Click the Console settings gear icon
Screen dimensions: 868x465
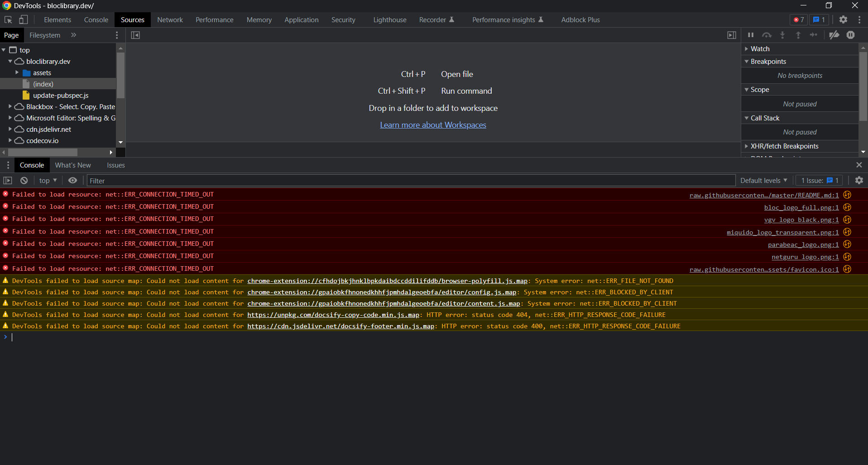coord(859,180)
